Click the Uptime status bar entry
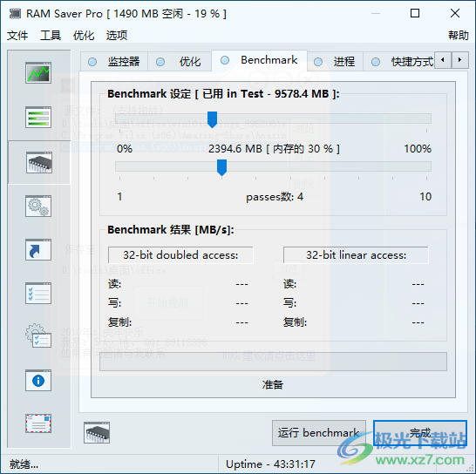476x474 pixels. 270,464
